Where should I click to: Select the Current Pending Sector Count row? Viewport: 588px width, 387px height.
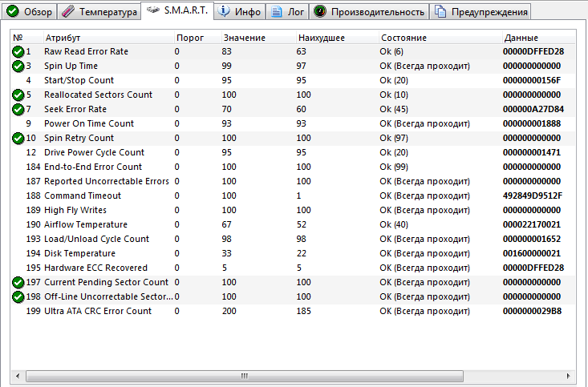293,283
